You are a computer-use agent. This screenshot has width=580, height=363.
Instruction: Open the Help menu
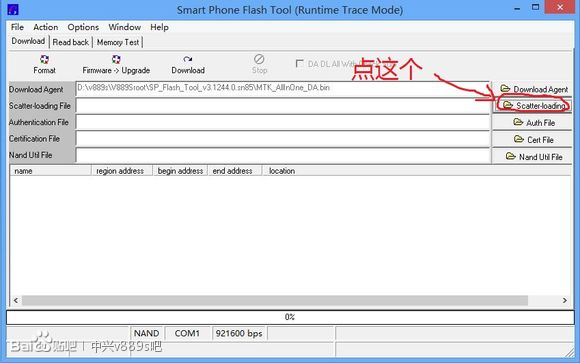coord(159,27)
